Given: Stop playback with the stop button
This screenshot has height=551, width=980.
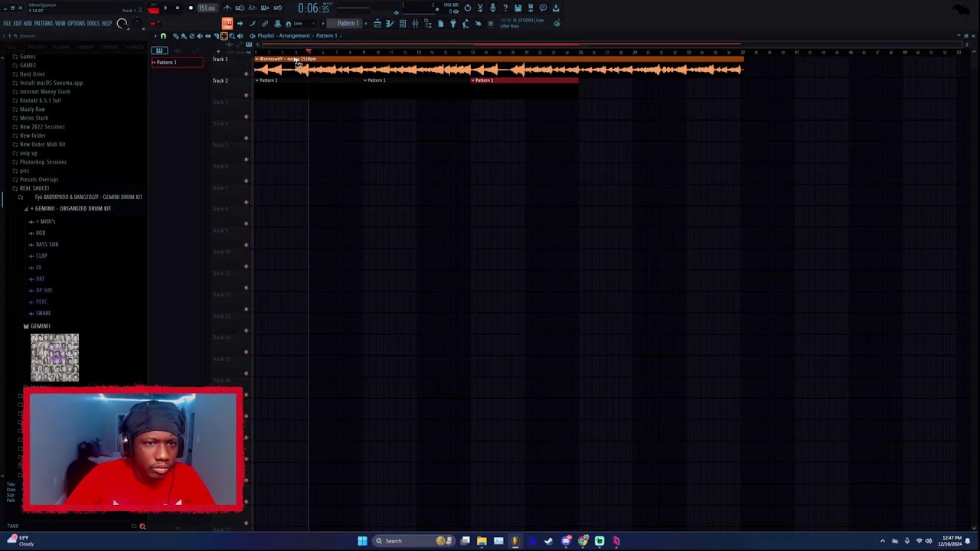Looking at the screenshot, I should [178, 8].
